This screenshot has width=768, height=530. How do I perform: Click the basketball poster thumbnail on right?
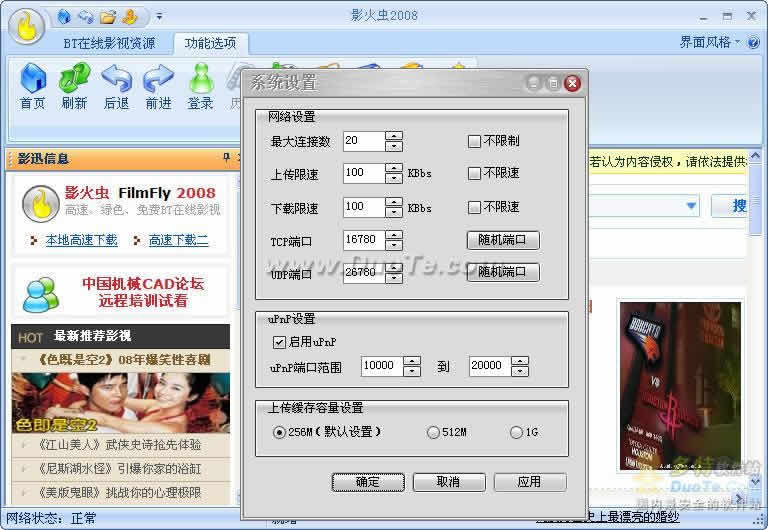[x=680, y=385]
